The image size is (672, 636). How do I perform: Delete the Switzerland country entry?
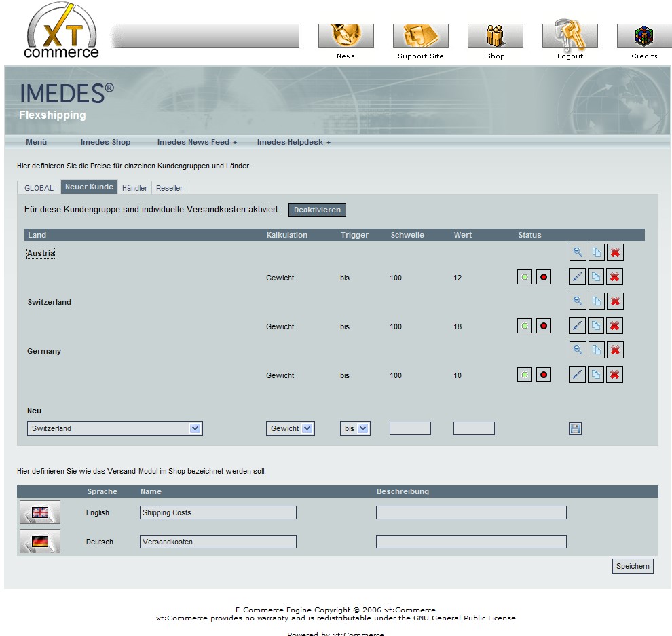tap(615, 301)
